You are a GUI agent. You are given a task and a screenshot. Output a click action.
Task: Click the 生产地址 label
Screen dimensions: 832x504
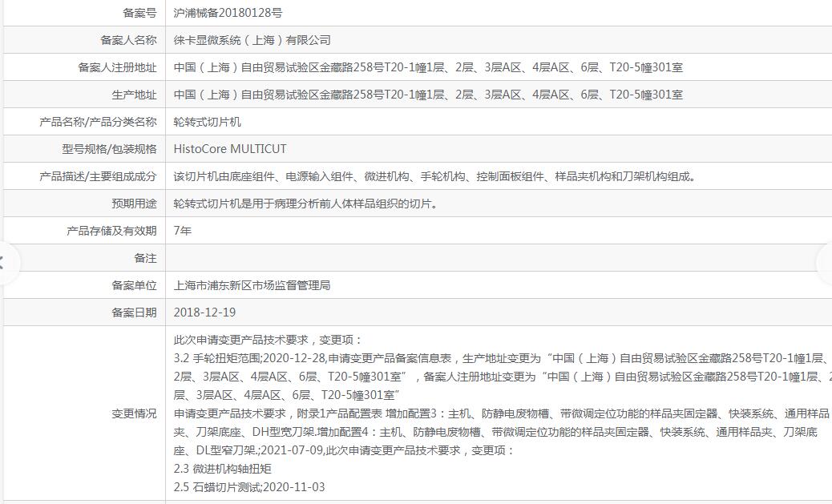tap(134, 95)
